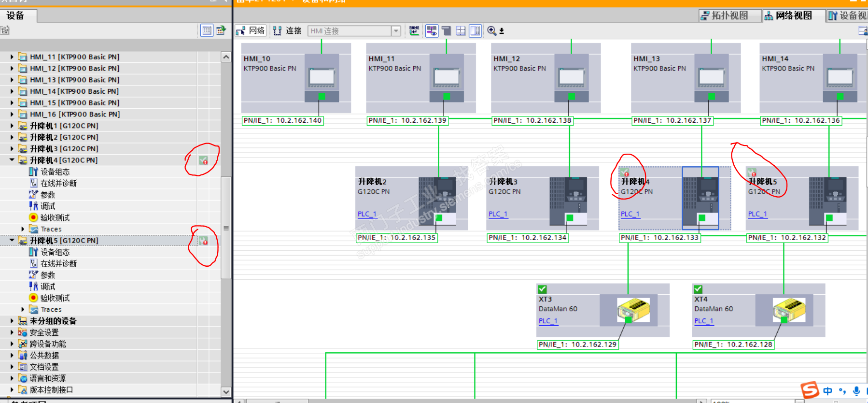Click the Traces folder icon under 升降机5
Viewport: 868px width, 403px height.
pyautogui.click(x=33, y=309)
